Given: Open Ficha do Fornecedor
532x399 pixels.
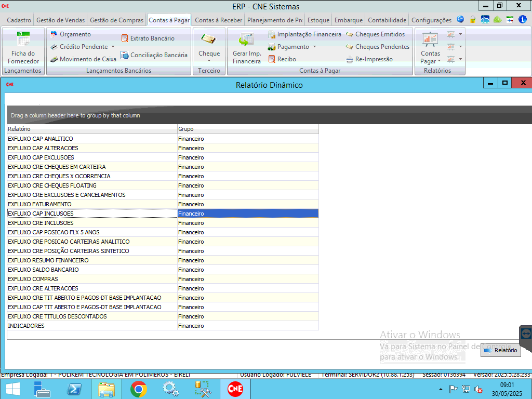Looking at the screenshot, I should 22,48.
